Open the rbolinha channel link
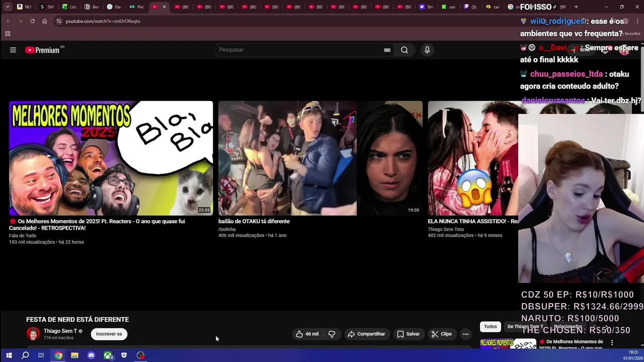The image size is (644, 362). click(227, 229)
